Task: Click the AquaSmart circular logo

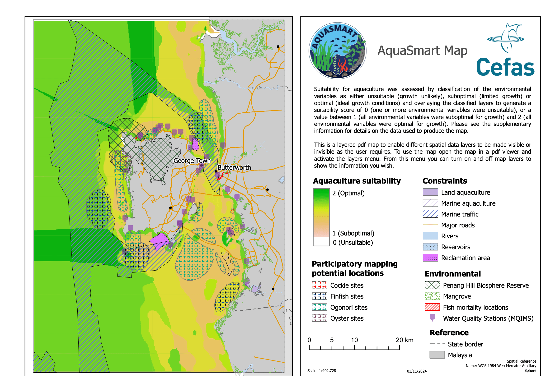Action: point(338,51)
